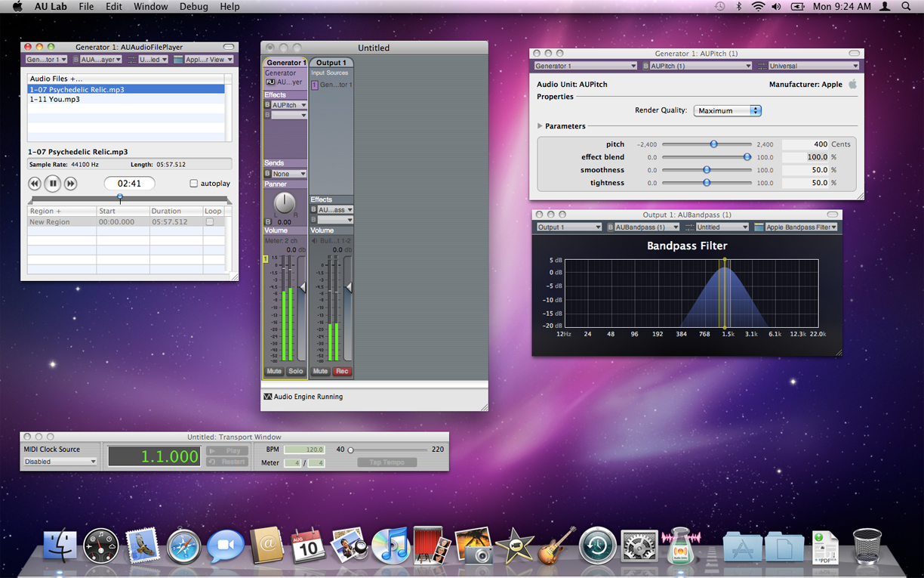Open the File menu

tap(87, 6)
